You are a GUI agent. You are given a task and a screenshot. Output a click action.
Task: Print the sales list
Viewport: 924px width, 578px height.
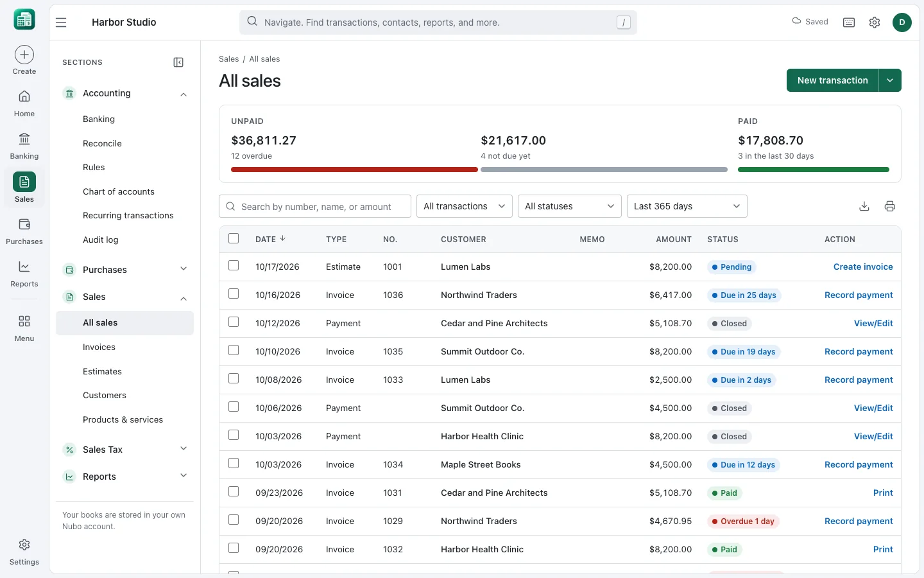tap(890, 206)
